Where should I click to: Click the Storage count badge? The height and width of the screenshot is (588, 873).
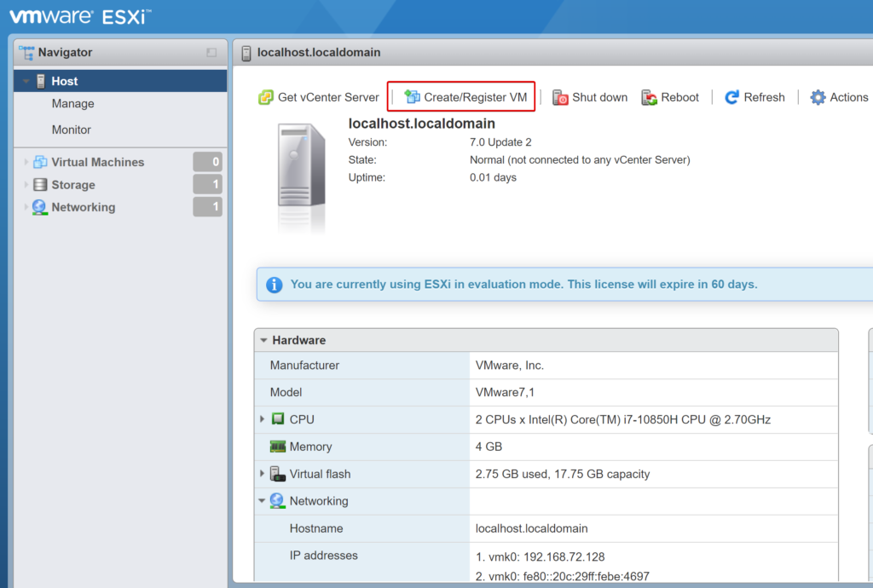(208, 184)
